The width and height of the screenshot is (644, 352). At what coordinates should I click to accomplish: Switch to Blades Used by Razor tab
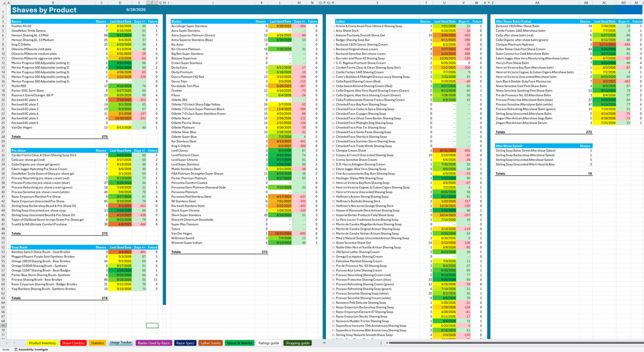[x=153, y=343]
